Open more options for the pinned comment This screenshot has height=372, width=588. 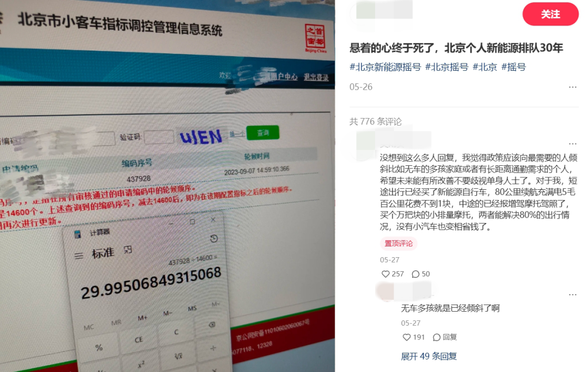[x=572, y=144]
